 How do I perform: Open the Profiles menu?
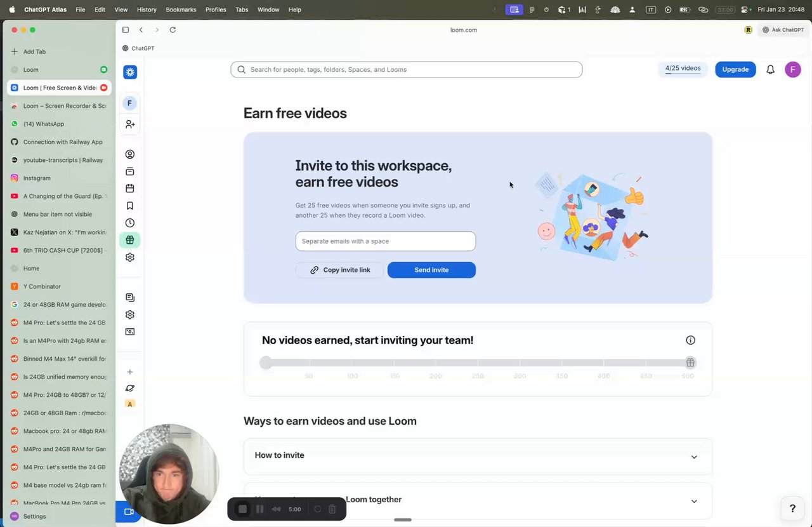(x=216, y=10)
